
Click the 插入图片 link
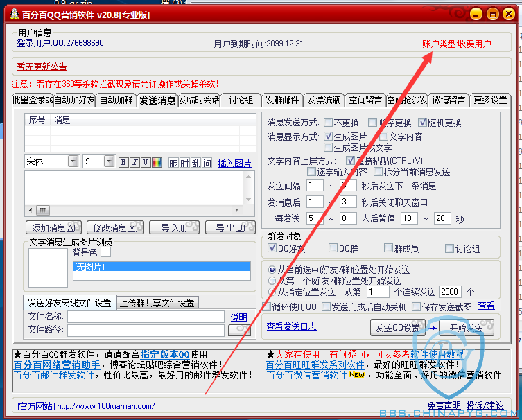point(235,164)
